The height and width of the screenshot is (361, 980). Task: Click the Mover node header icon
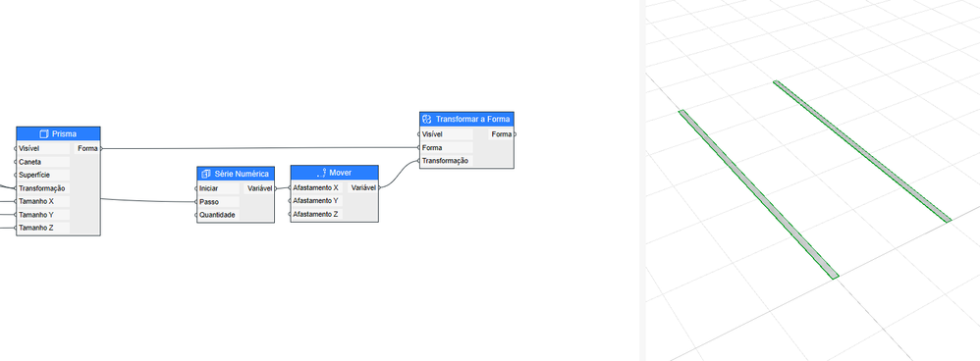click(322, 173)
